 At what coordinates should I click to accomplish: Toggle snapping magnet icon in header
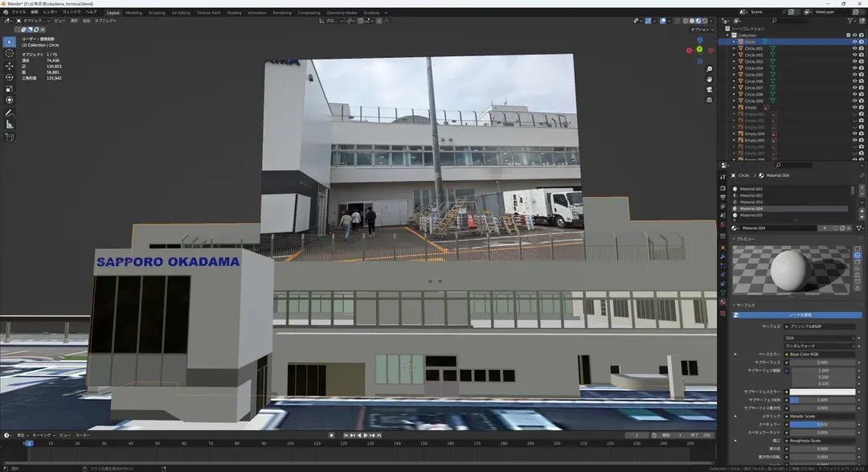point(360,20)
